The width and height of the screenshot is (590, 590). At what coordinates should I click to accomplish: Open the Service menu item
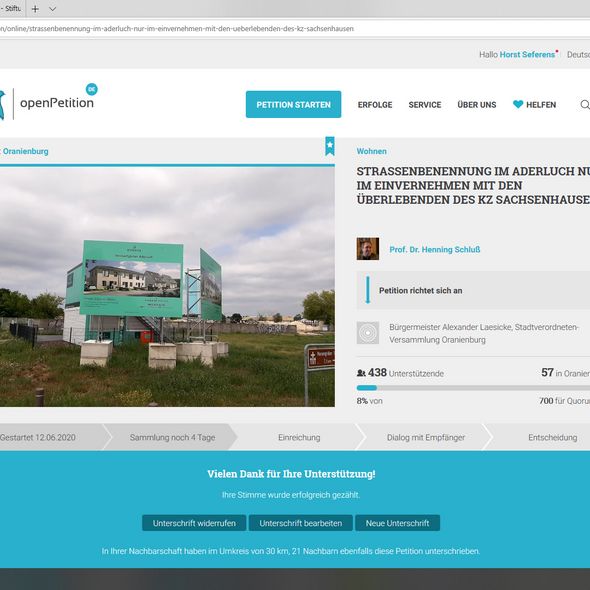[425, 105]
